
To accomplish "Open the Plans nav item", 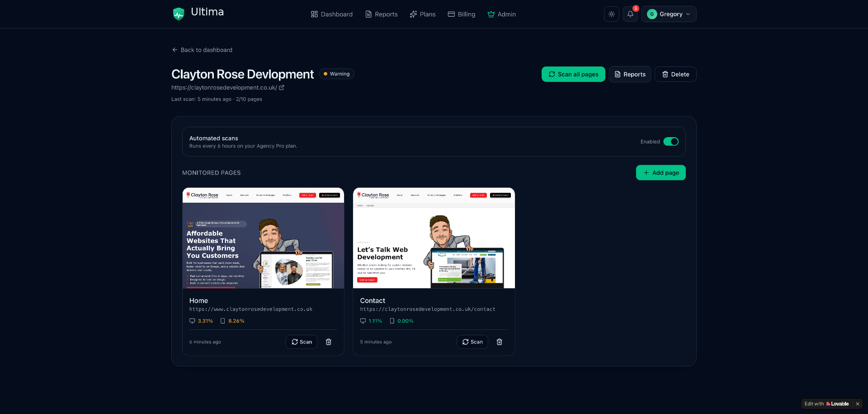I will click(423, 14).
